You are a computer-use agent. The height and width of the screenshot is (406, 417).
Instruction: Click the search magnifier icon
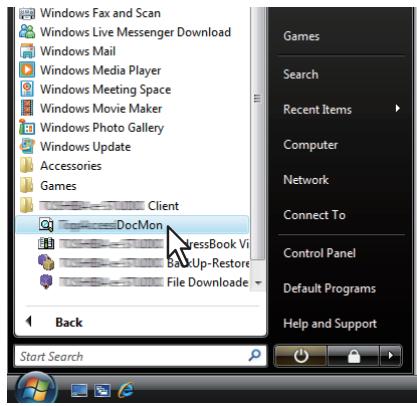pos(255,355)
